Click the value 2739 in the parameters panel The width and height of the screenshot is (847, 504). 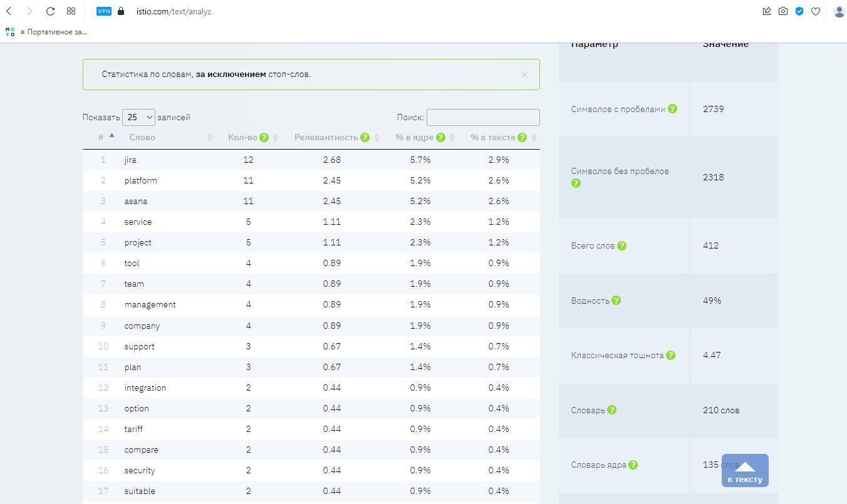pyautogui.click(x=714, y=109)
